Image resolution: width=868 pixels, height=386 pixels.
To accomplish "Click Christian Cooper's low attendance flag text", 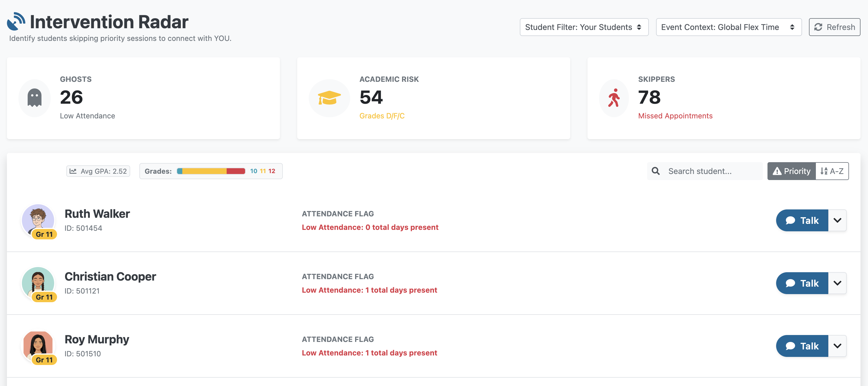I will (369, 290).
